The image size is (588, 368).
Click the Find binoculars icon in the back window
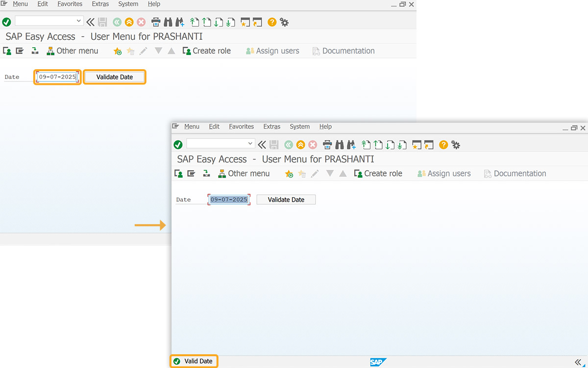point(168,22)
